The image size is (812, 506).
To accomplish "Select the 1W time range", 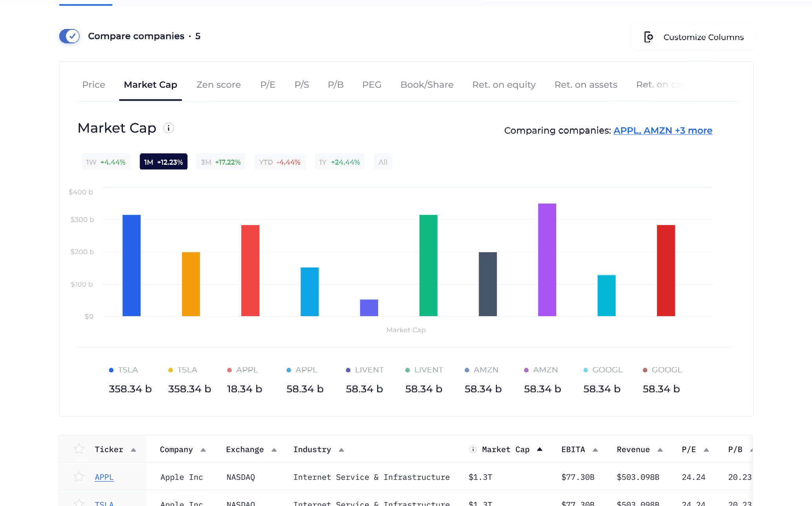I will [x=106, y=162].
